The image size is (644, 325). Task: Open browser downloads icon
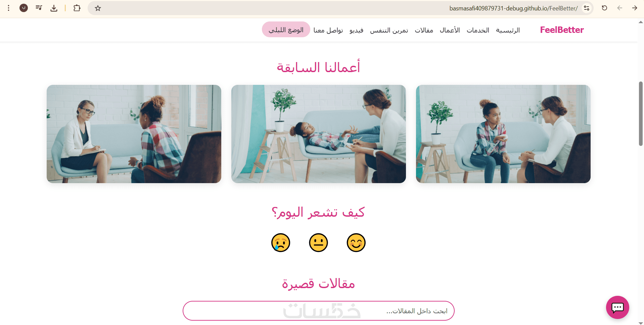coord(54,8)
